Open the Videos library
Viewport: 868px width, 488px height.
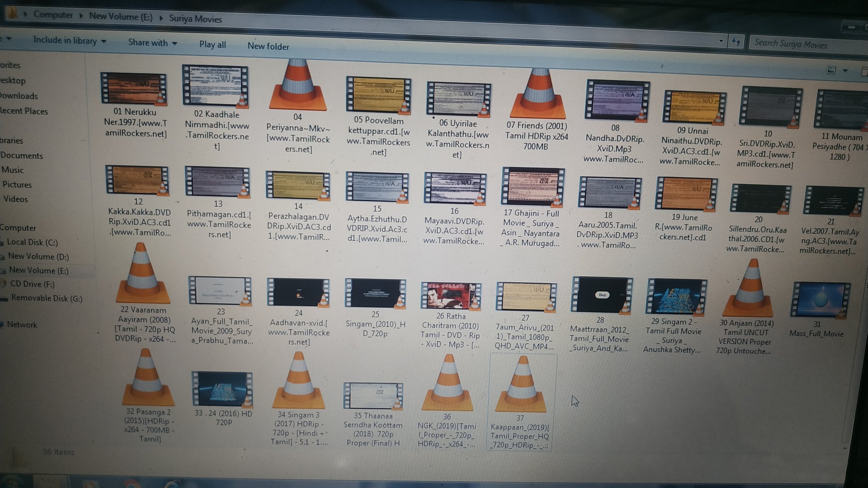pyautogui.click(x=16, y=199)
